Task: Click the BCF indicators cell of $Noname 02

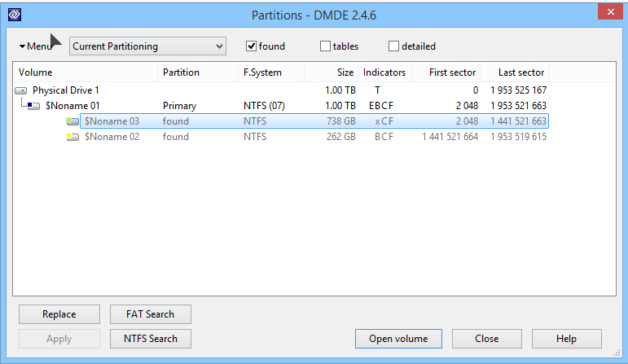Action: (x=384, y=137)
